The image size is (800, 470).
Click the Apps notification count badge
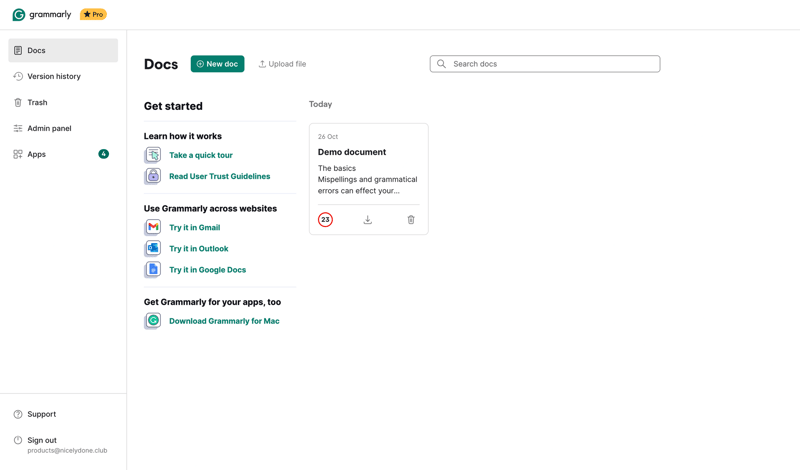click(104, 154)
